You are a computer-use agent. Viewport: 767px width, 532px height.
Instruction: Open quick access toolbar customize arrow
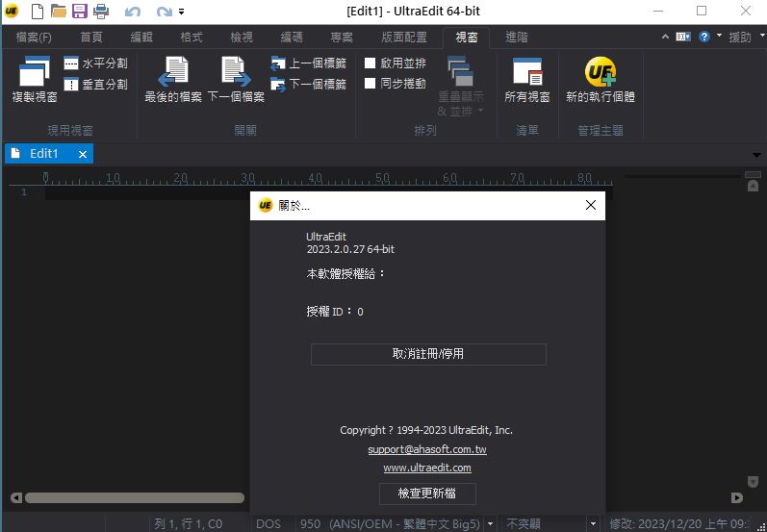click(x=182, y=12)
